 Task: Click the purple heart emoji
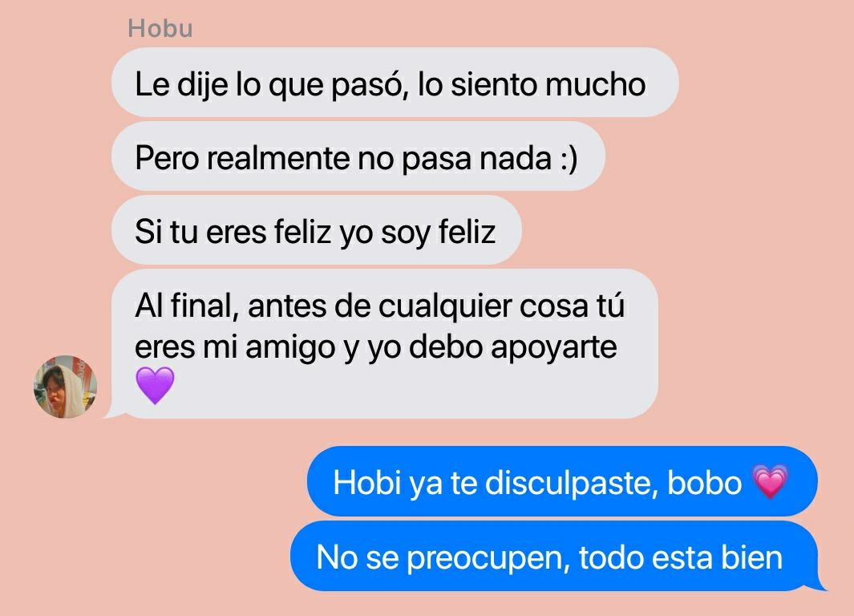click(156, 385)
